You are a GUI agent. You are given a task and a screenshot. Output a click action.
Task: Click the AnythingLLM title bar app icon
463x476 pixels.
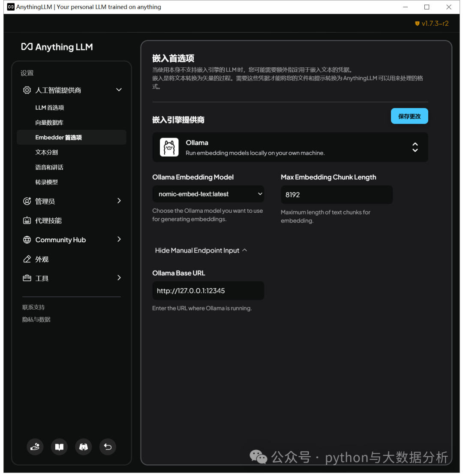coord(11,7)
